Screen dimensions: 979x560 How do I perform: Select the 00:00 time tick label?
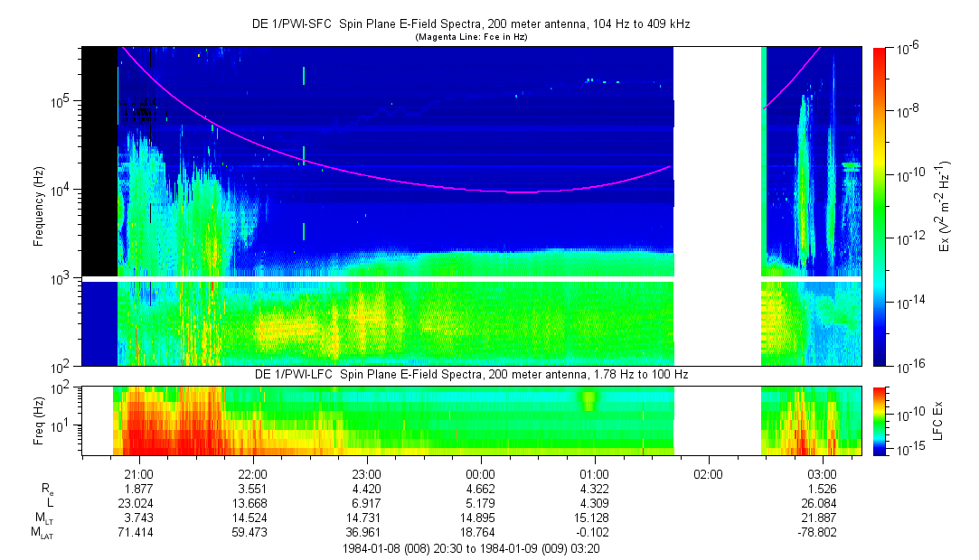tap(480, 474)
